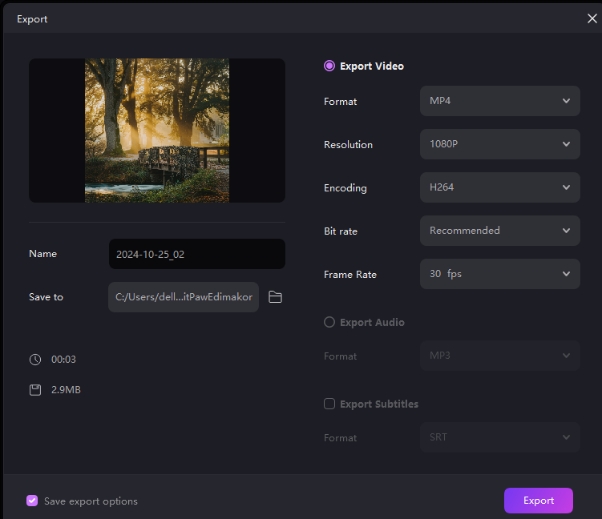Click the SRT subtitle format dropdown
602x519 pixels.
(499, 438)
